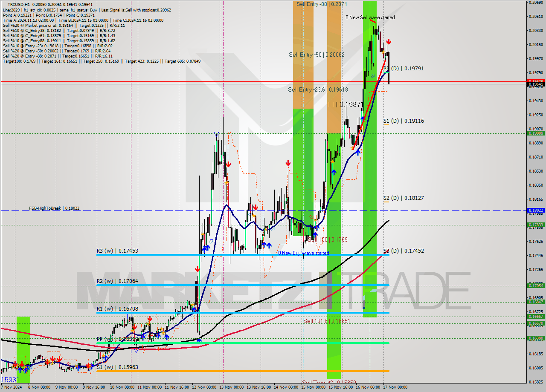Select the 'R1 (w) | 0.16708' resistance label
Viewport: 546px width, 392px height.
117,308
